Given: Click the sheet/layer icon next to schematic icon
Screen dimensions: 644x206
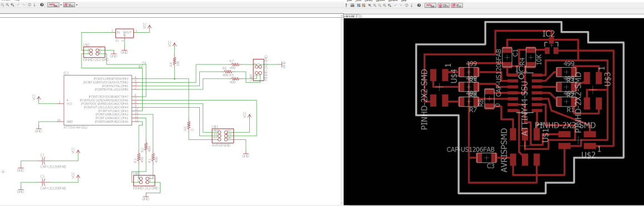Looking at the screenshot, I should click(364, 6).
